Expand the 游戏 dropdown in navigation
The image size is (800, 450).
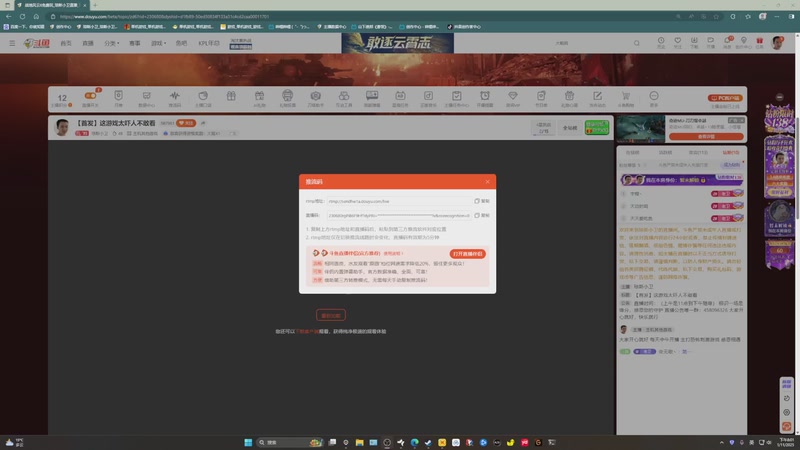point(158,43)
